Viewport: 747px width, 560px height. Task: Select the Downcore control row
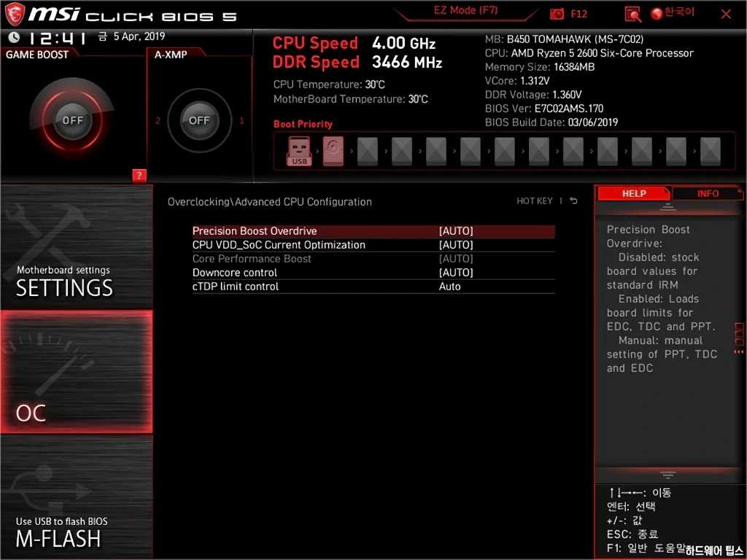[x=373, y=273]
